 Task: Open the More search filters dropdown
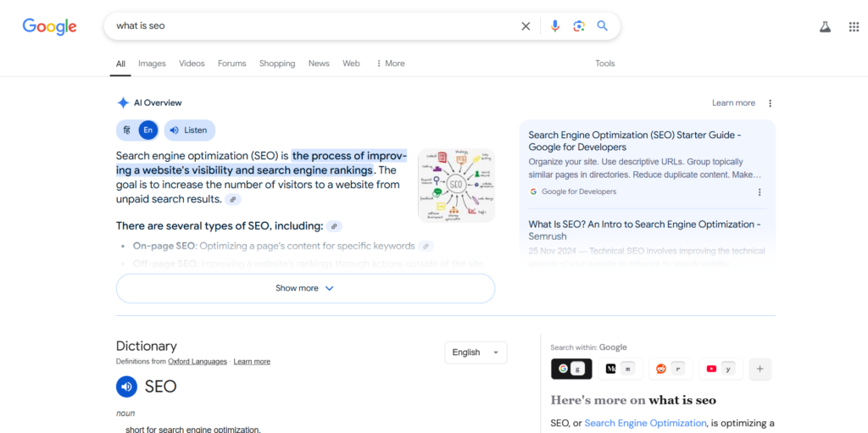click(390, 64)
